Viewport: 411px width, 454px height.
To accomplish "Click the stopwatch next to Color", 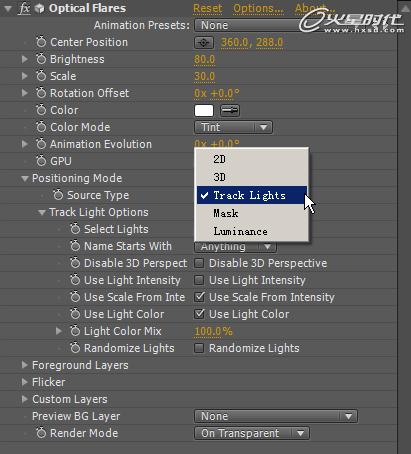I will (41, 110).
